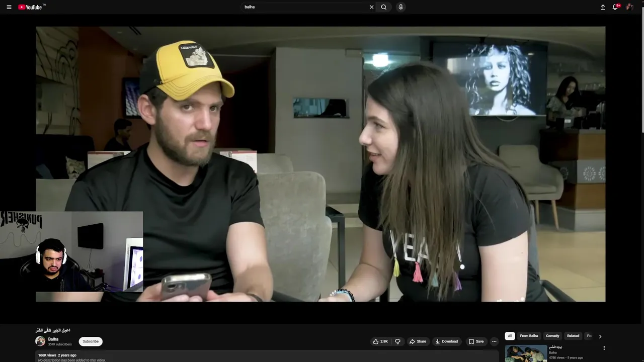
Task: Show more filter chips with arrow
Action: (600, 336)
